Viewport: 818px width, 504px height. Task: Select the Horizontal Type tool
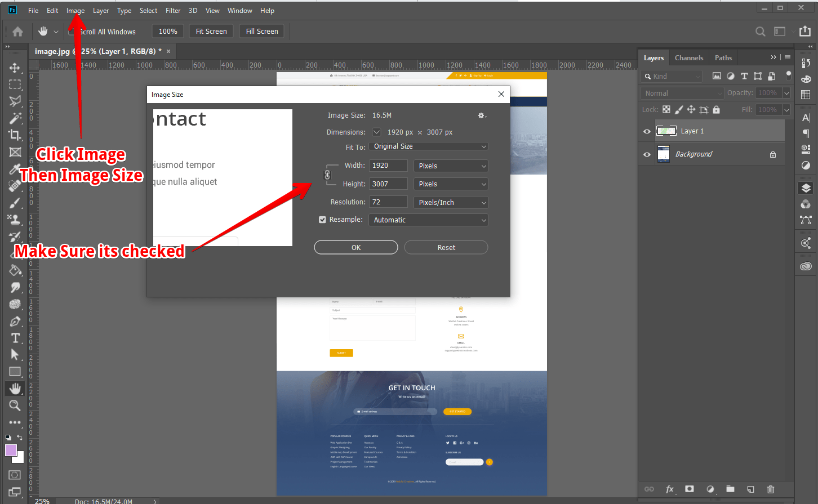15,338
